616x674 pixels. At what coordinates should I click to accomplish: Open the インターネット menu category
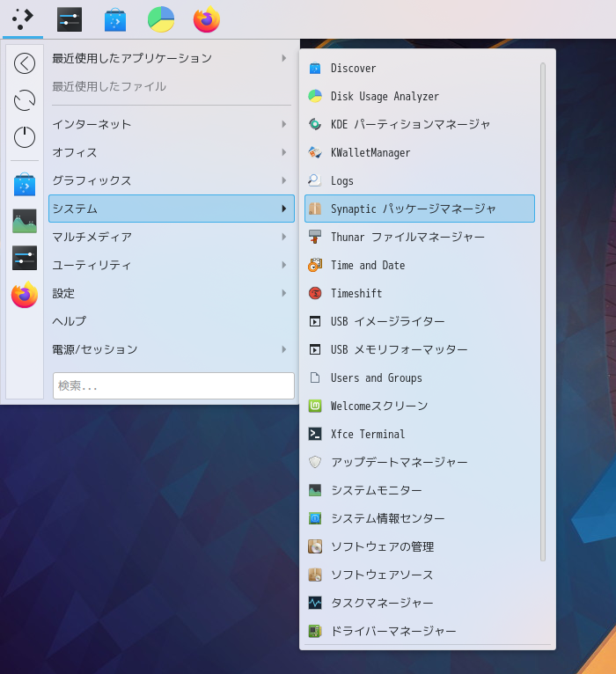tap(172, 124)
